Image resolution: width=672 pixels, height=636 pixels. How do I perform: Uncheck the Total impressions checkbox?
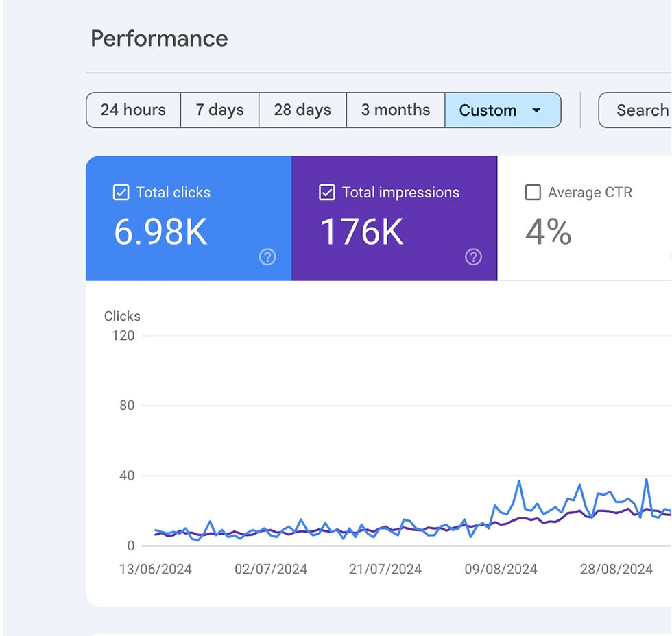coord(327,193)
